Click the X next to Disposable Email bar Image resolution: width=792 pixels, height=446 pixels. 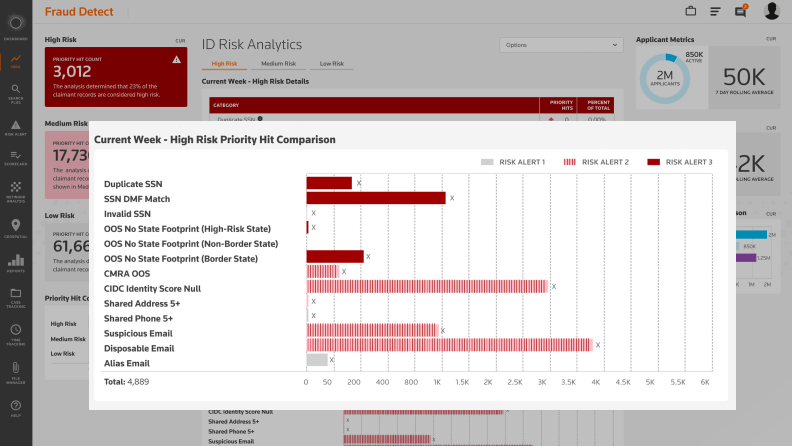pos(600,345)
